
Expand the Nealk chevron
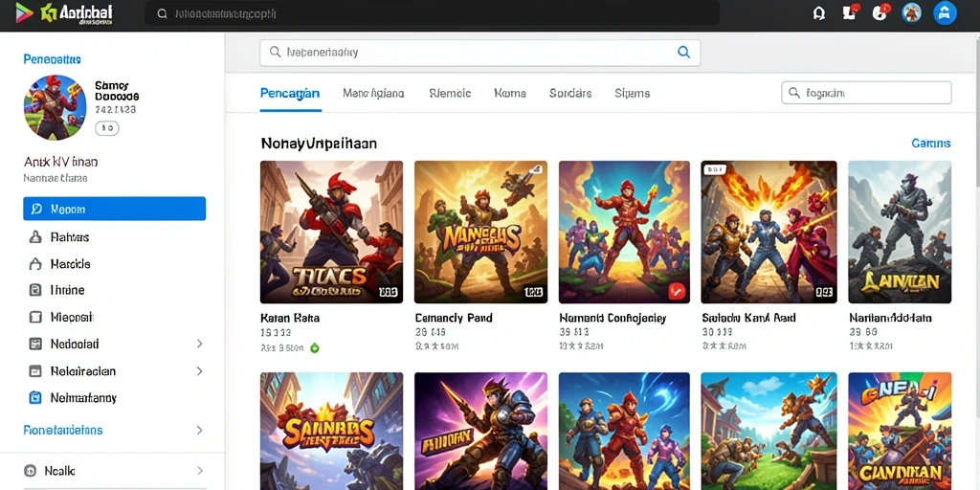point(199,471)
